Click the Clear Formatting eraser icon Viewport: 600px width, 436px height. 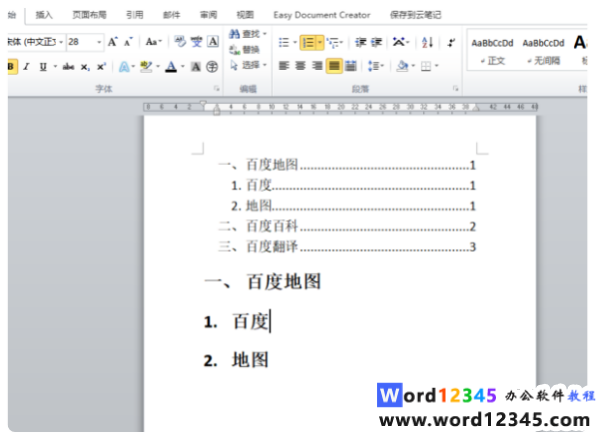click(x=180, y=42)
